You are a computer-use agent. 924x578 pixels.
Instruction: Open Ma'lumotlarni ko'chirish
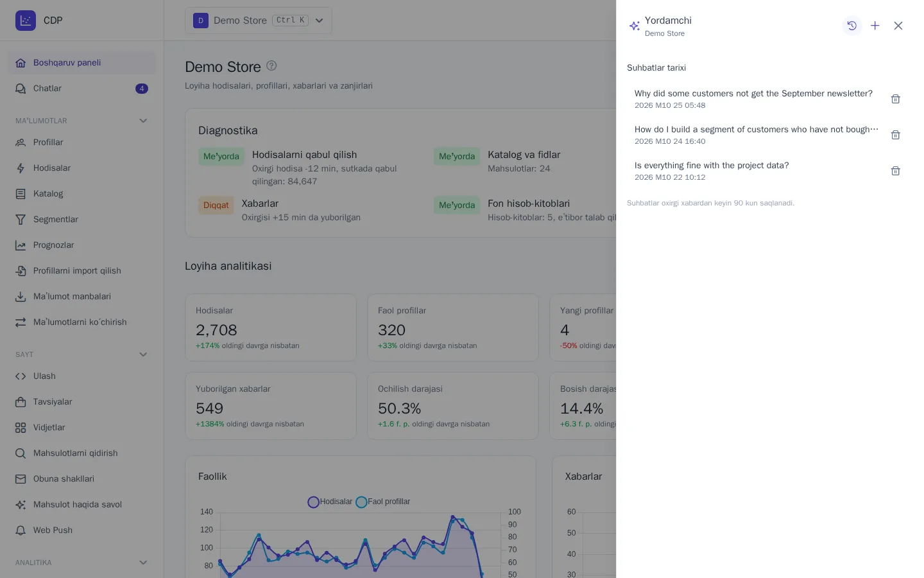(x=81, y=322)
